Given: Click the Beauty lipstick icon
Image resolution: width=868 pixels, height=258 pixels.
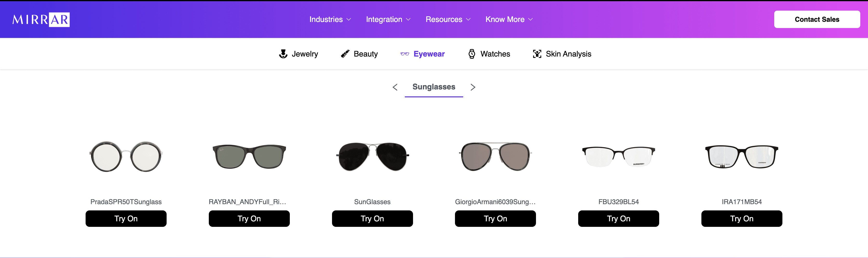Looking at the screenshot, I should click(345, 54).
